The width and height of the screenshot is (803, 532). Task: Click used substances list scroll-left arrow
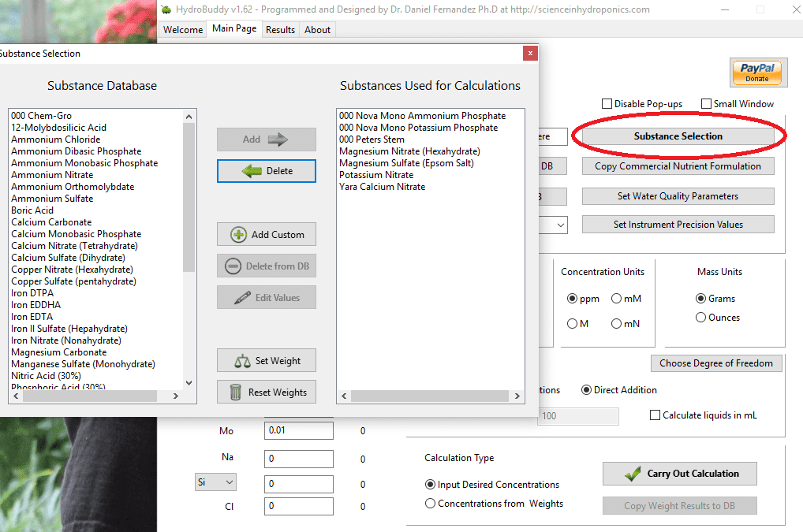pos(344,396)
